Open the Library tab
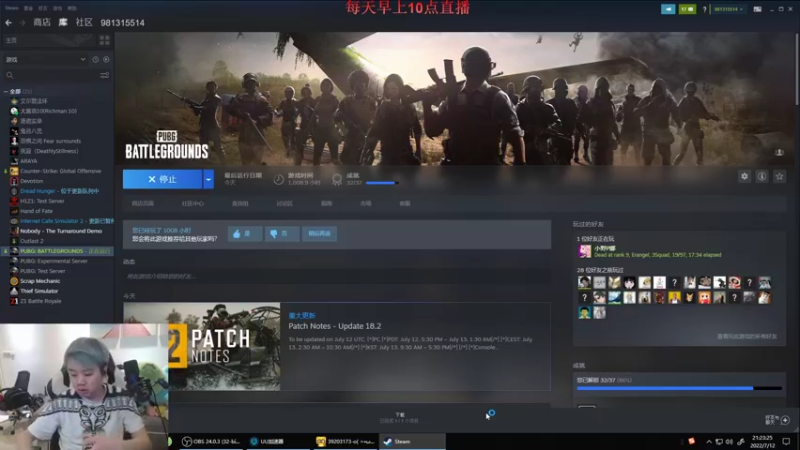The image size is (800, 450). [x=63, y=22]
